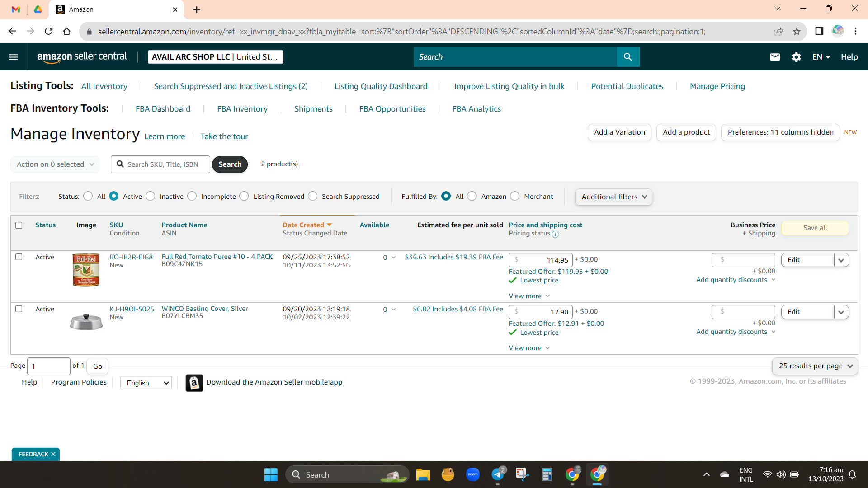
Task: Open FBA Analytics
Action: click(476, 109)
